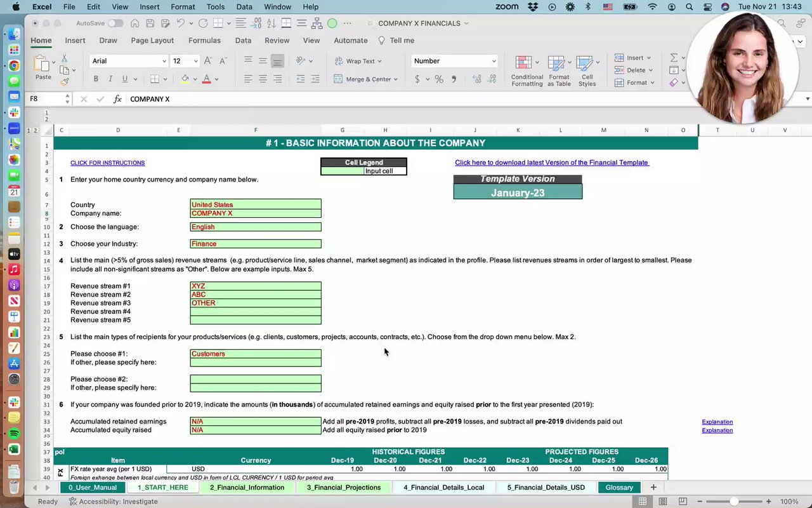Screen dimensions: 812x508
Task: Open the Format menu in menu bar
Action: point(183,7)
